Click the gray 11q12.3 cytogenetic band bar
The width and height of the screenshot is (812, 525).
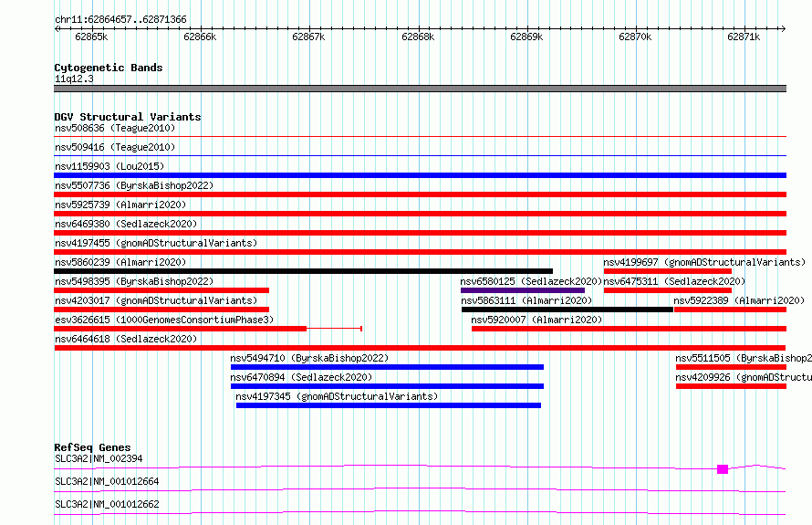(420, 89)
